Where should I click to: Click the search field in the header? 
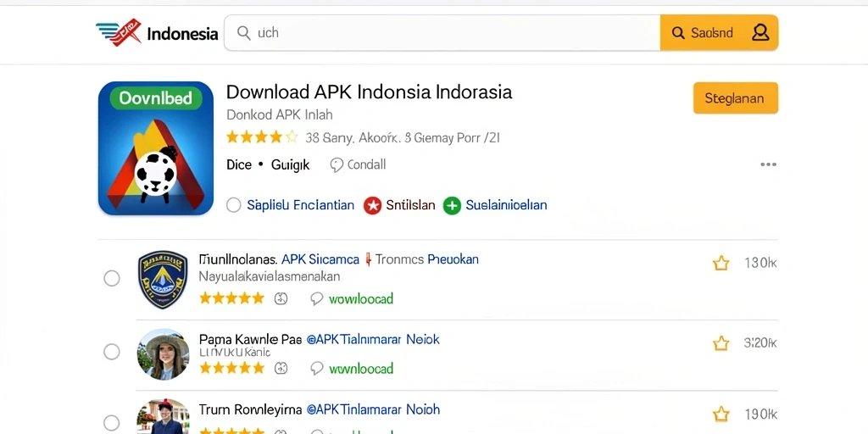(442, 33)
